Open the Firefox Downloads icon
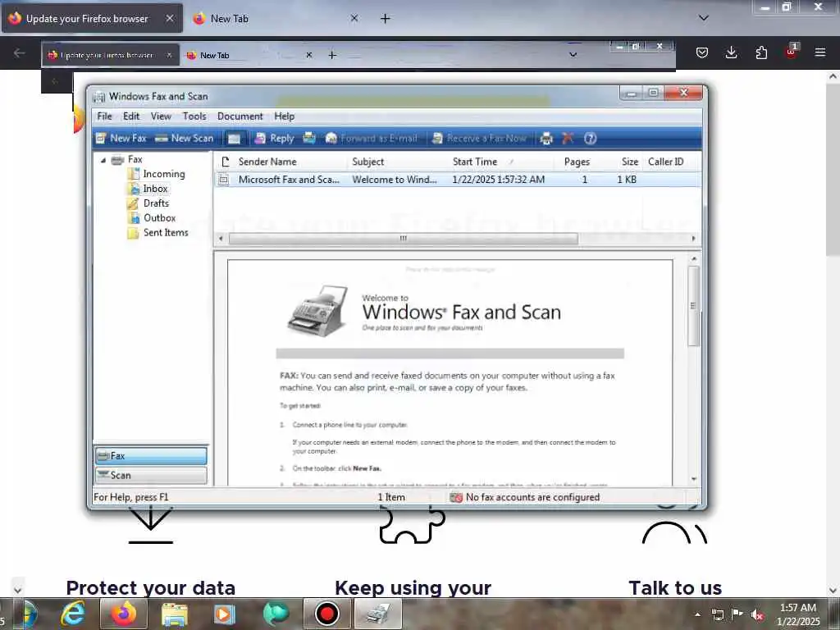Viewport: 840px width, 630px height. 731,52
